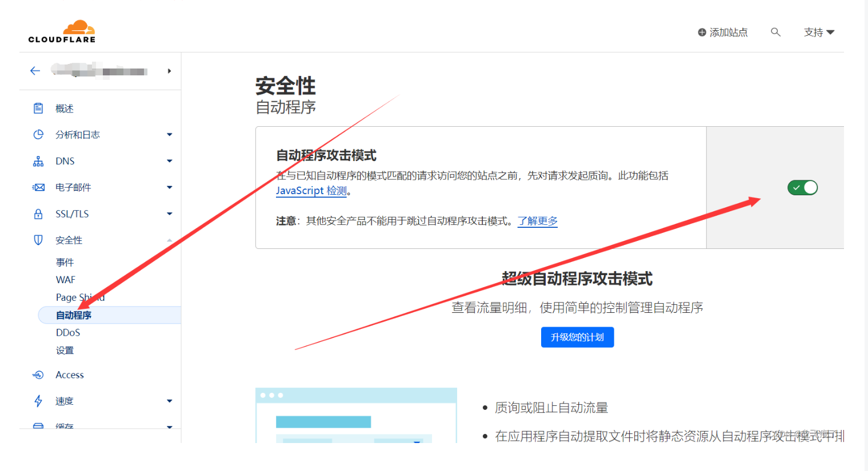The width and height of the screenshot is (868, 471).
Task: Click the SSL/TLS lock icon
Action: [38, 214]
